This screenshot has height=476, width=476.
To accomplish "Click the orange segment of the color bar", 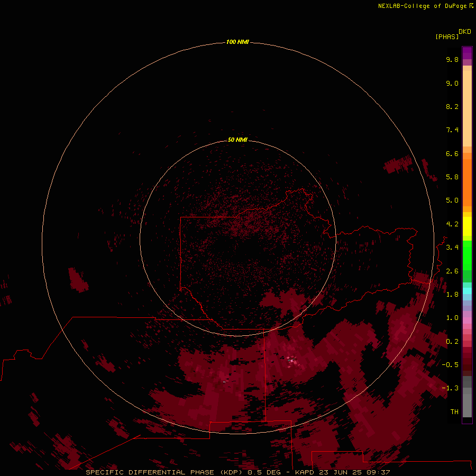I will point(467,182).
